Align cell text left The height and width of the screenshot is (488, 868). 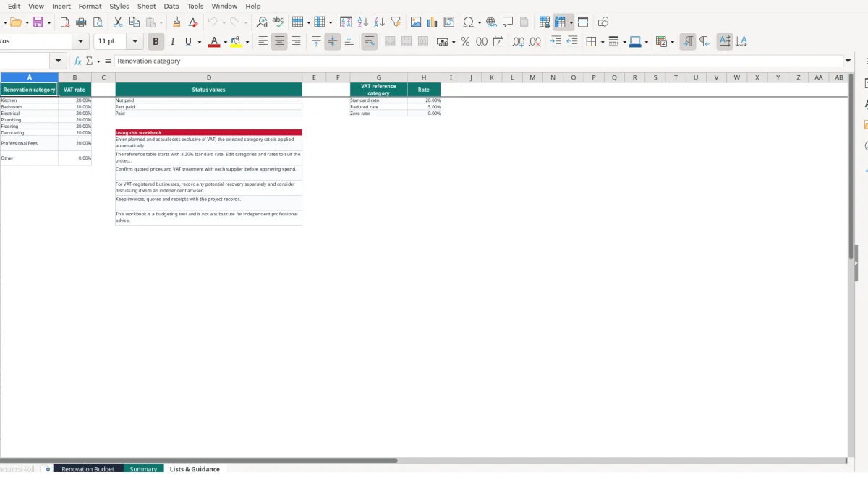pos(263,42)
